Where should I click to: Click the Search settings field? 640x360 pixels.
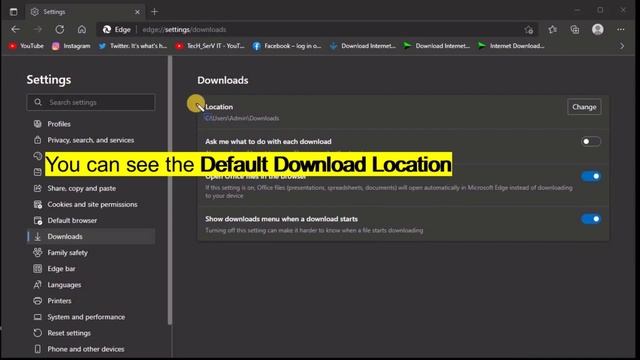(91, 102)
